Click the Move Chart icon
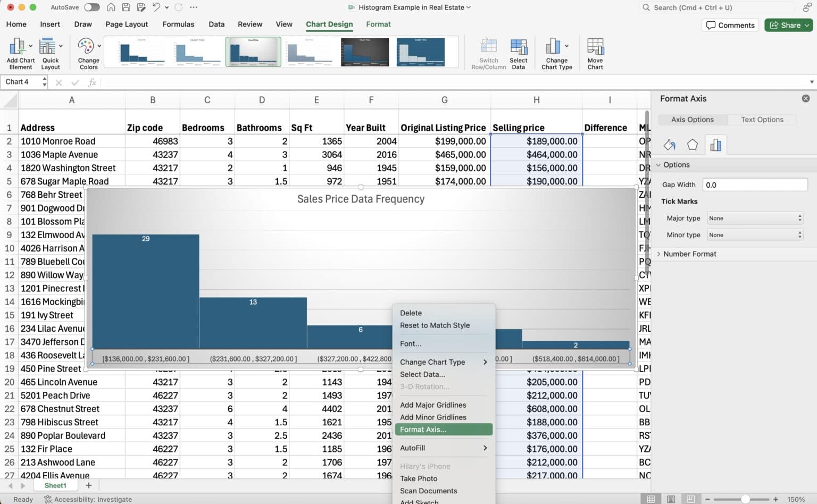This screenshot has height=504, width=817. (x=595, y=52)
